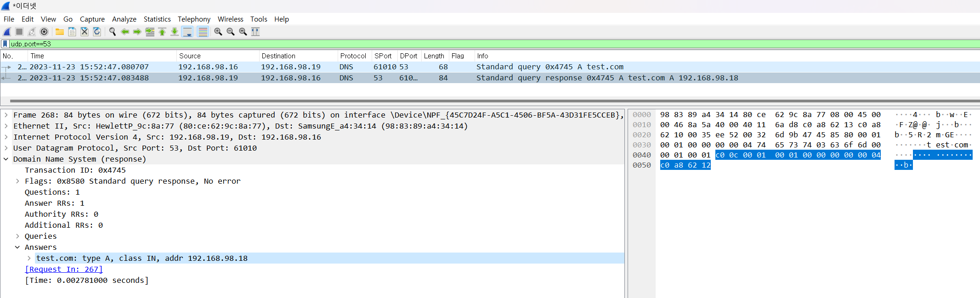Expand the Ethernet II details
980x298 pixels.
point(6,126)
